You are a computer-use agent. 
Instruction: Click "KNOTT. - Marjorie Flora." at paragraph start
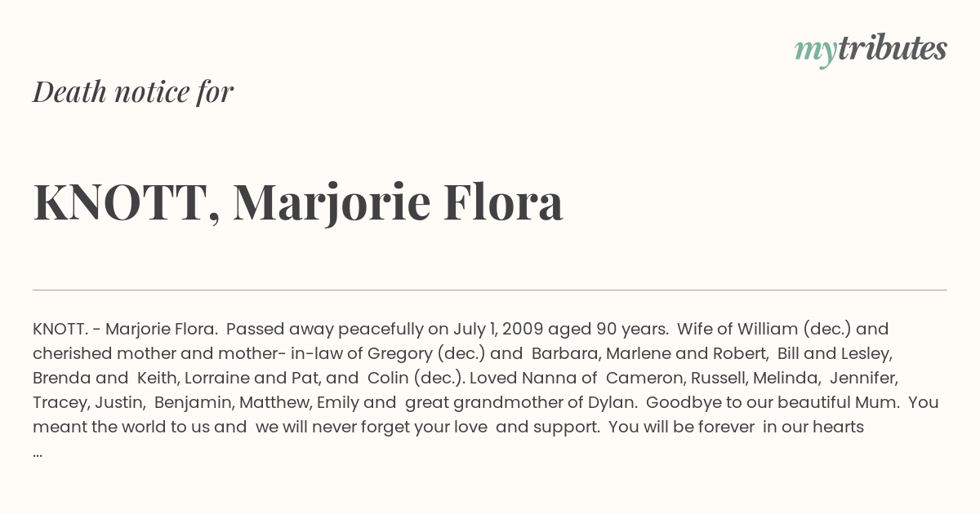125,329
